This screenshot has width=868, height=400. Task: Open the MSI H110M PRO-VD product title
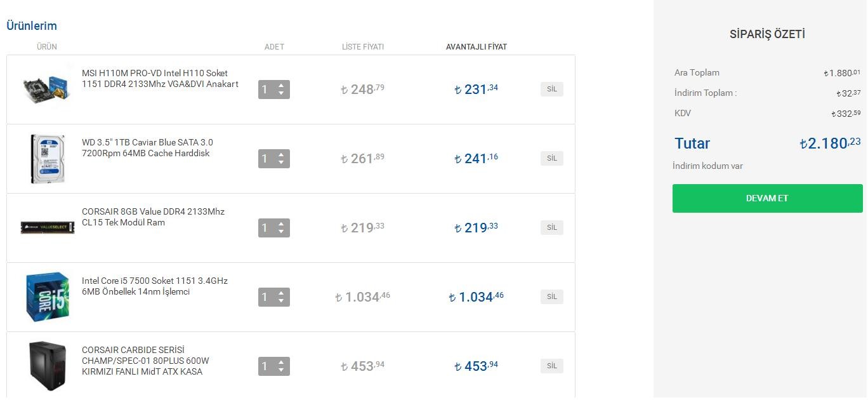(160, 79)
